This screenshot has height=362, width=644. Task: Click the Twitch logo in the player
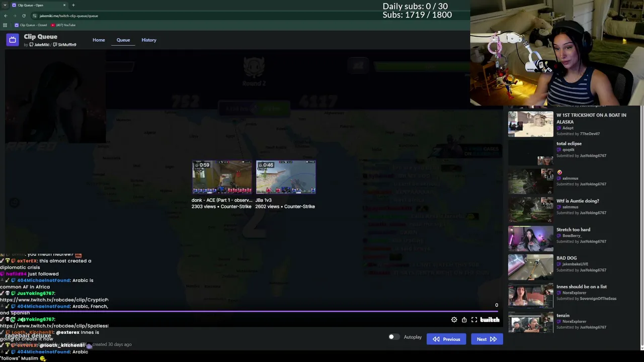pyautogui.click(x=490, y=320)
